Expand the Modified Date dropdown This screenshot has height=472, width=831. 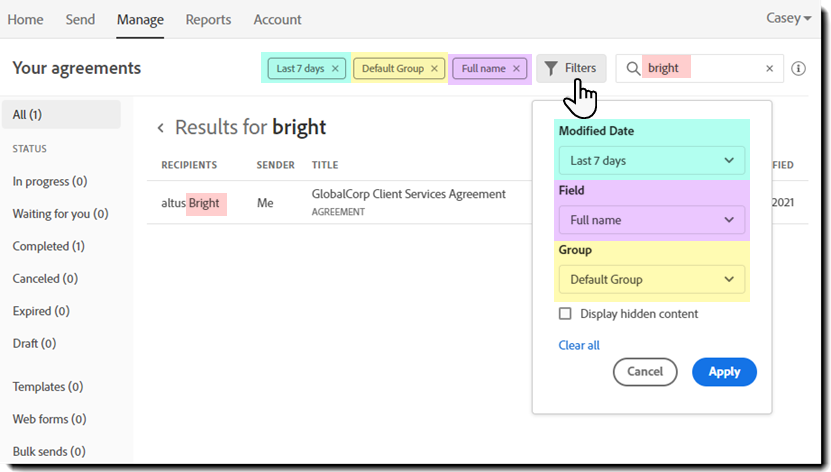(651, 160)
